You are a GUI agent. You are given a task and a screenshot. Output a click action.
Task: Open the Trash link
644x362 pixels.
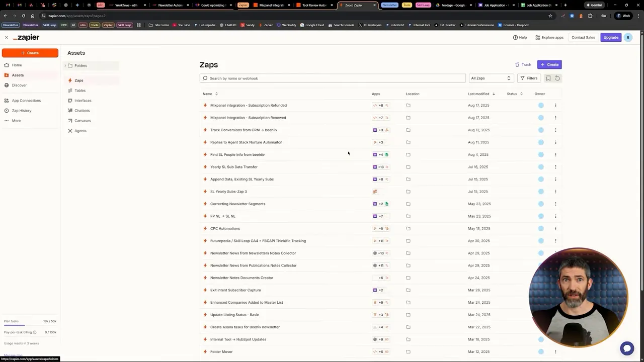523,65
